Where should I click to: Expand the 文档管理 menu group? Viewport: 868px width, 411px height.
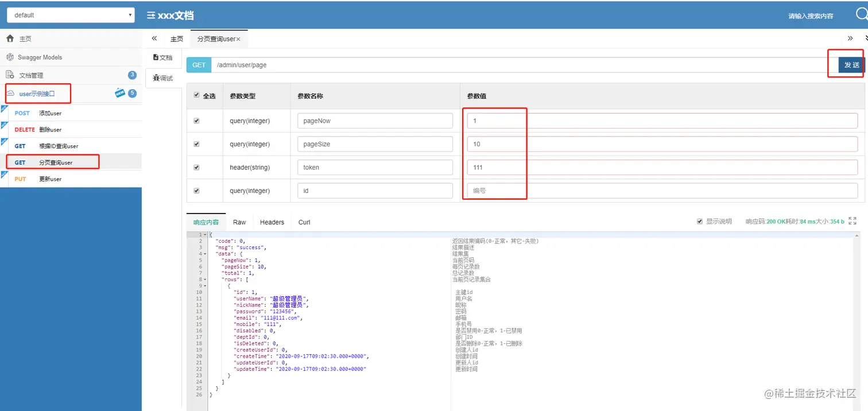[71, 75]
